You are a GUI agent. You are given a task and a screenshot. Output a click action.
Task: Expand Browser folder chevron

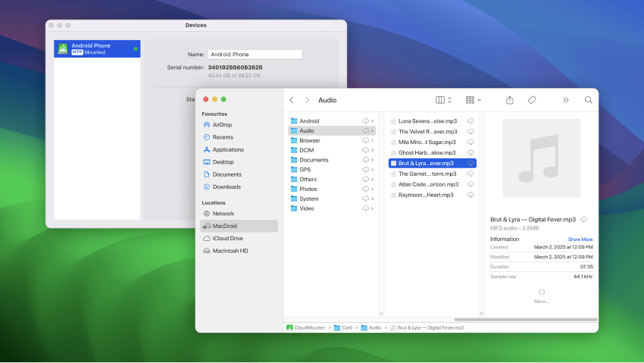click(373, 140)
